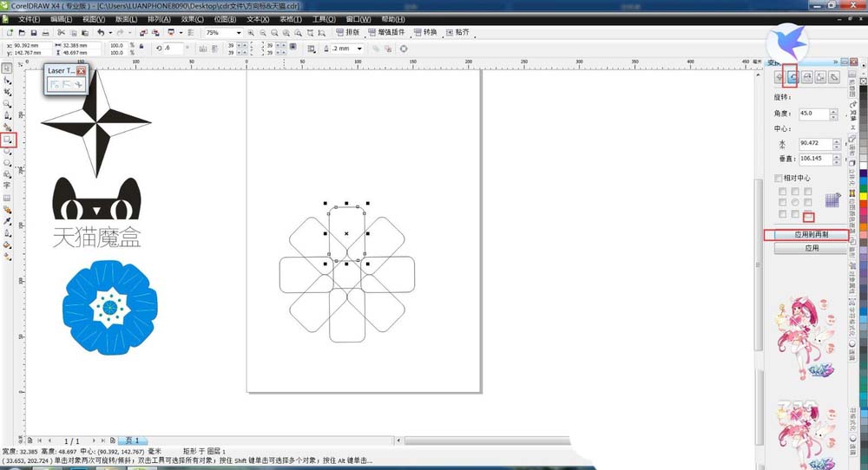Select the Pick tool arrow
Viewport: 868px width, 470px height.
tap(8, 68)
